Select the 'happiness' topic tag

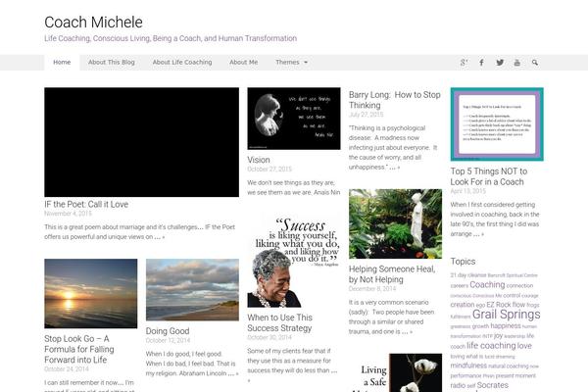point(506,326)
